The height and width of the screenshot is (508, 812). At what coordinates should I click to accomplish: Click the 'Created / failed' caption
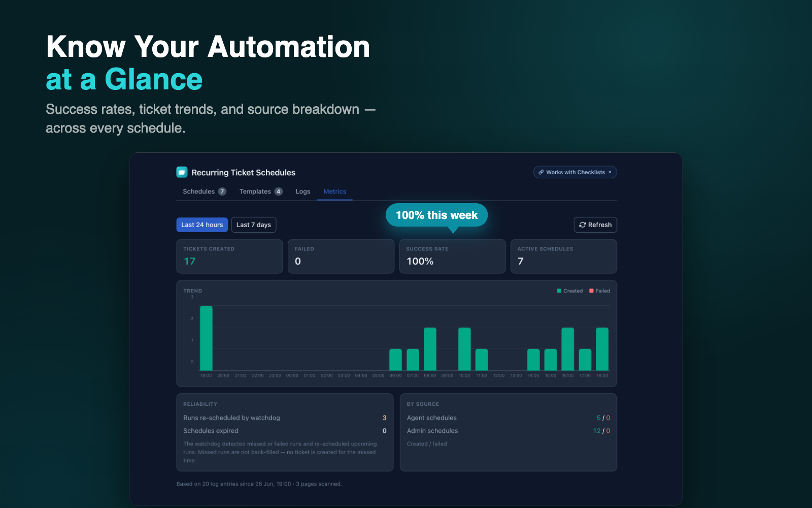tap(427, 444)
